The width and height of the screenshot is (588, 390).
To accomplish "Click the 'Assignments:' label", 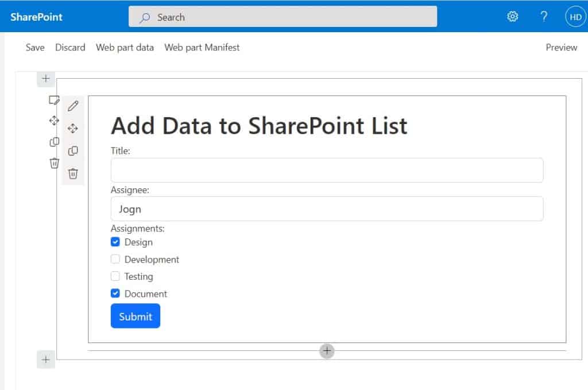I will (x=138, y=229).
